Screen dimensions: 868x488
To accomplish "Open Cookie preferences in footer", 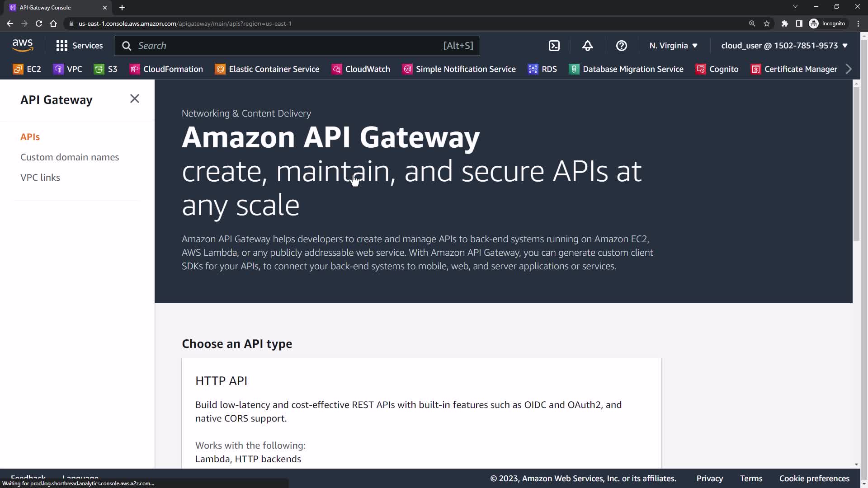I will (x=814, y=478).
